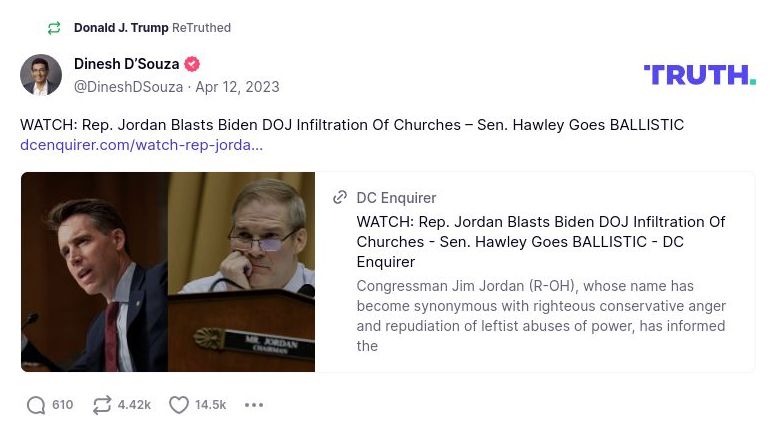Click the Dinesh D'Souza display name

click(x=126, y=64)
